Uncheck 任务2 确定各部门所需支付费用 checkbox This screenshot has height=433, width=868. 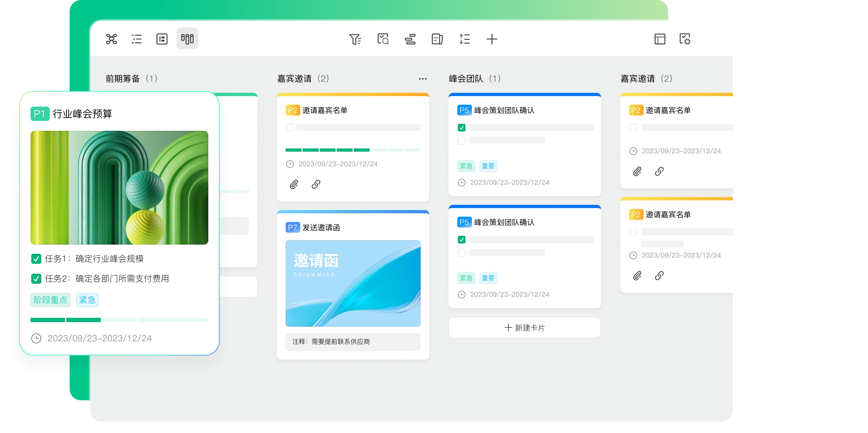click(36, 279)
